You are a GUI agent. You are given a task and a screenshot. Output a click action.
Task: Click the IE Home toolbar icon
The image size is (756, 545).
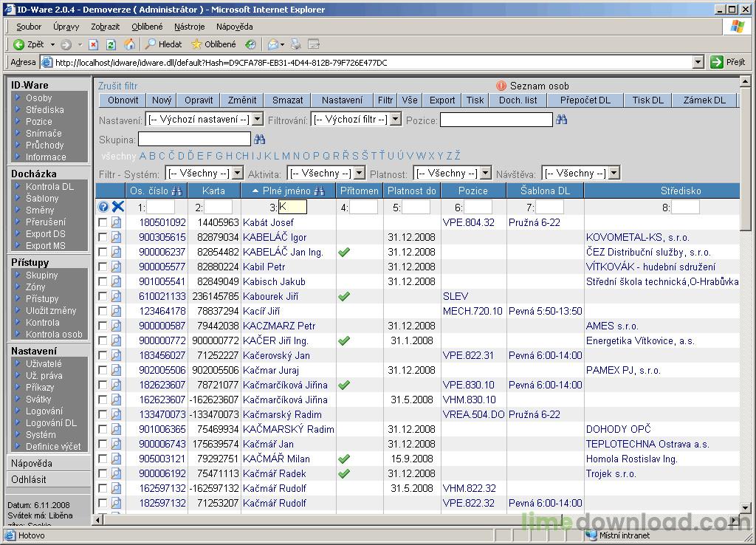click(x=129, y=44)
